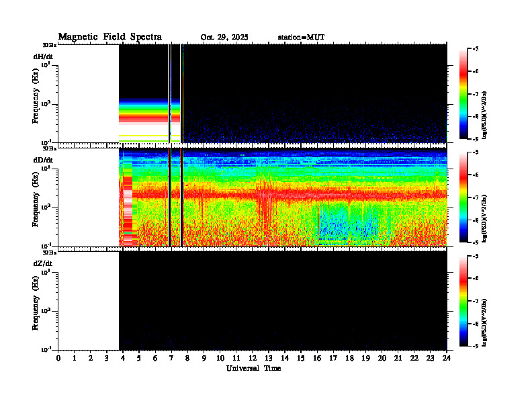532x411 pixels.
Task: Click hour "15" on the time axis
Action: pyautogui.click(x=301, y=358)
